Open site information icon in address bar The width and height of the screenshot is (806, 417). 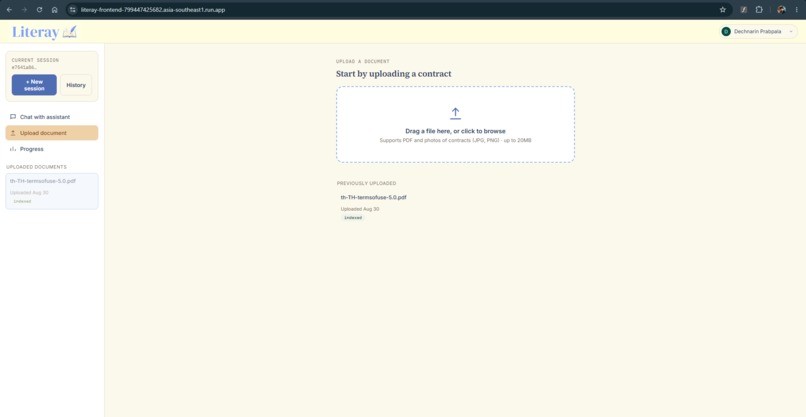pos(72,10)
